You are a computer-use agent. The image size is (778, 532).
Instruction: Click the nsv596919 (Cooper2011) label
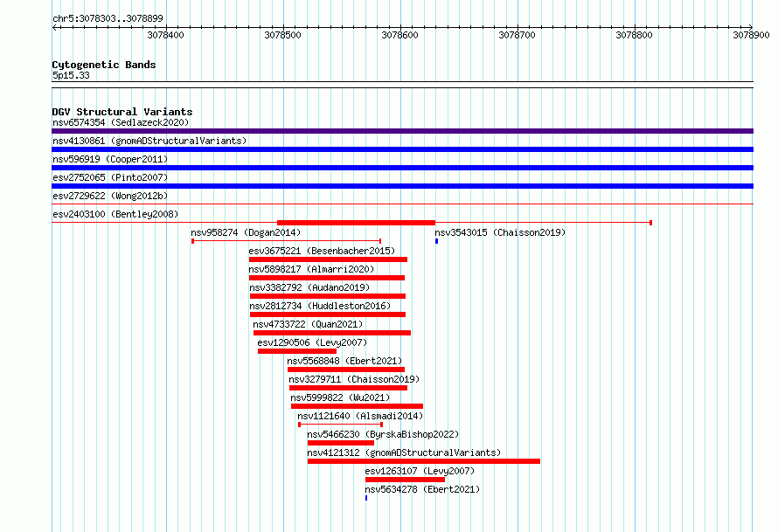coord(110,159)
